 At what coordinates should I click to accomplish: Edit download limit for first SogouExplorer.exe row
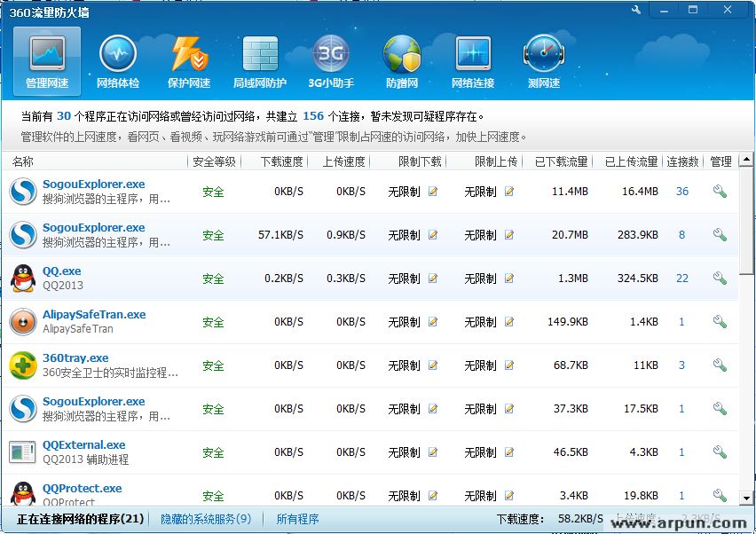click(433, 192)
